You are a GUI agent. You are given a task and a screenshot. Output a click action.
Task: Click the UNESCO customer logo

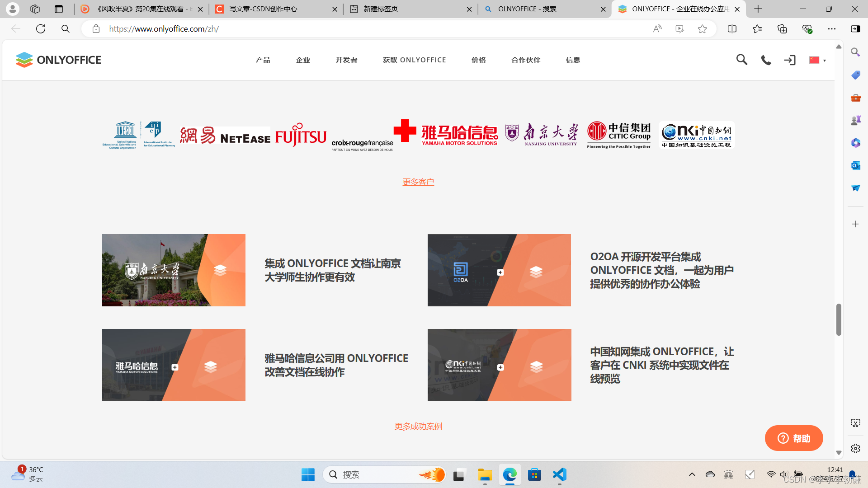coord(139,135)
